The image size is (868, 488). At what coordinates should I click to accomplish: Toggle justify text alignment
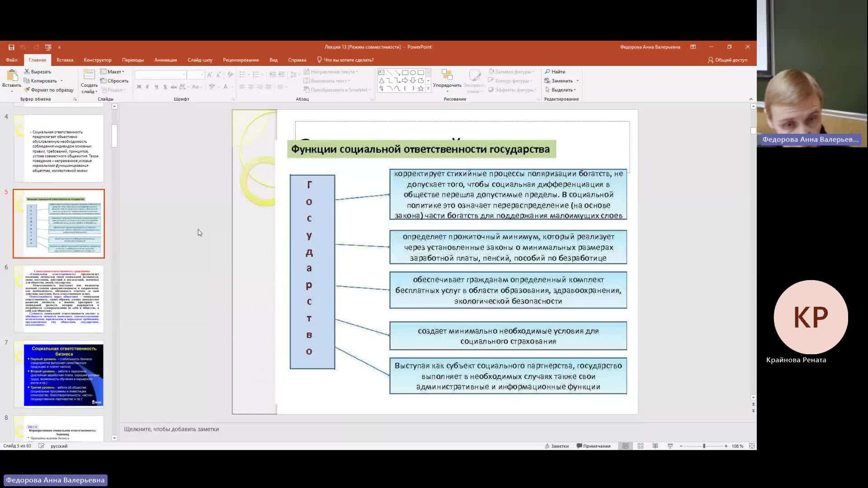(x=269, y=87)
